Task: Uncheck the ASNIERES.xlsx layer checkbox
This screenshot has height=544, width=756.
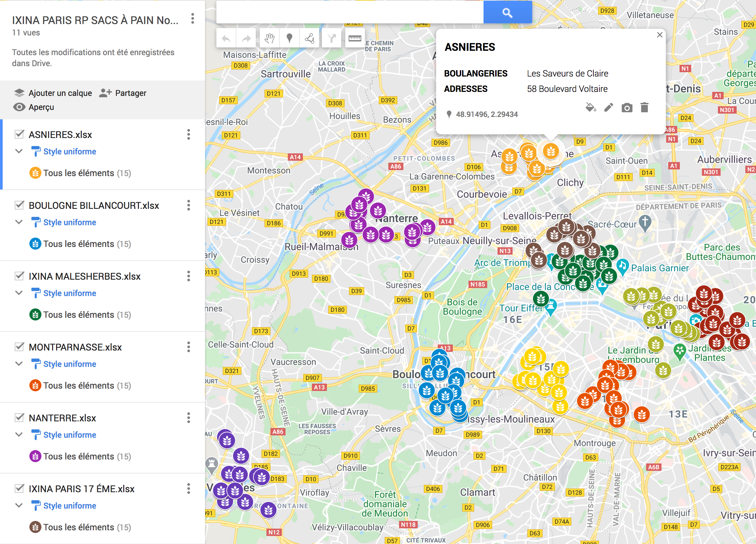Action: pyautogui.click(x=19, y=134)
